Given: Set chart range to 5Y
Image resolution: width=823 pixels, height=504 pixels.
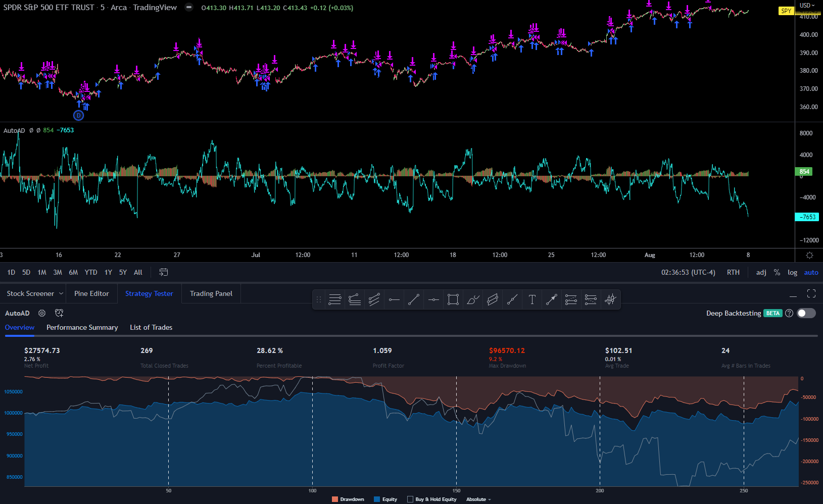Looking at the screenshot, I should tap(123, 272).
